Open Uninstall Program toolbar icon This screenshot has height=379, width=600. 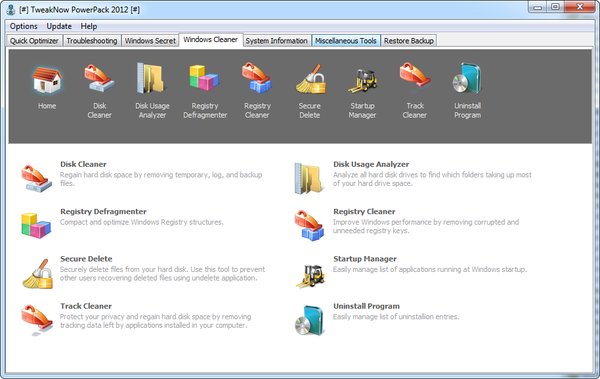[x=467, y=78]
